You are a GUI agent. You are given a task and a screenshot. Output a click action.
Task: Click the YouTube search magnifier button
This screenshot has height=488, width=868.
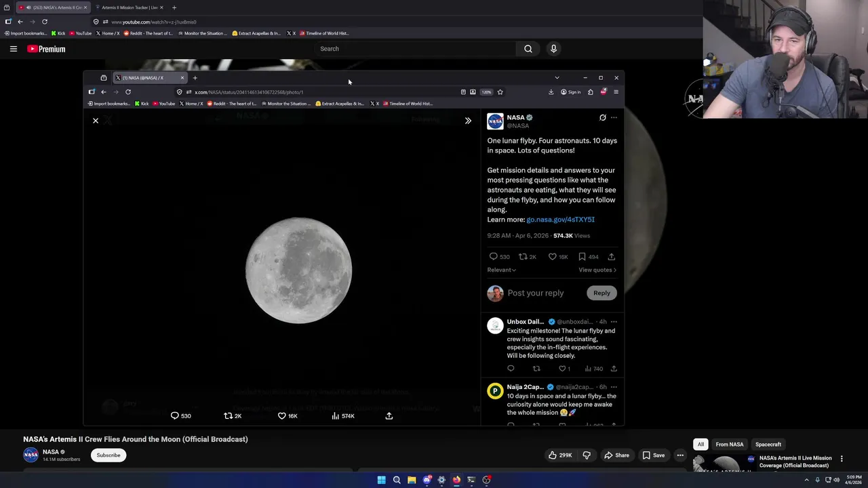[x=528, y=49]
